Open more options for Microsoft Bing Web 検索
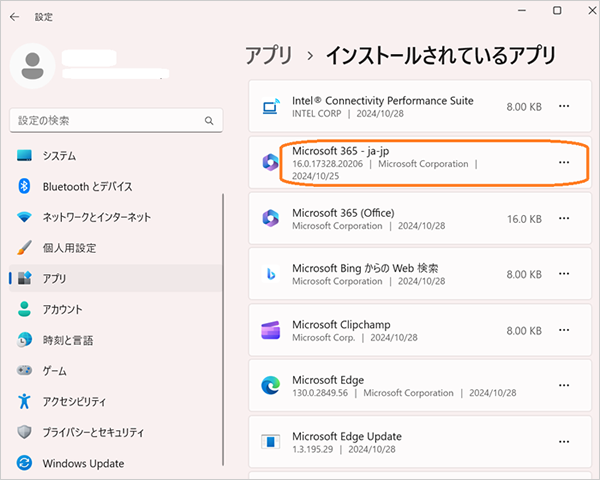This screenshot has height=480, width=600. [564, 274]
